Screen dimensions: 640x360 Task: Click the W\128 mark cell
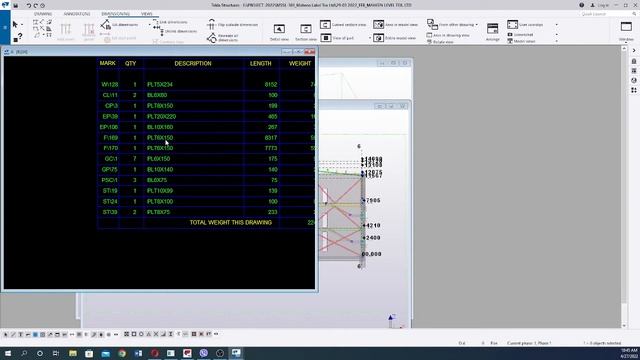click(x=110, y=84)
